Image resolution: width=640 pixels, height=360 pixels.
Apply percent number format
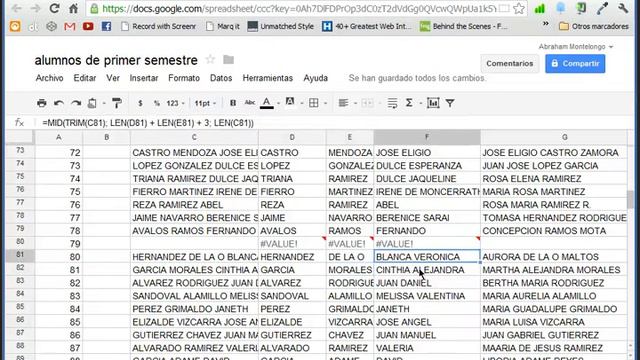click(157, 103)
